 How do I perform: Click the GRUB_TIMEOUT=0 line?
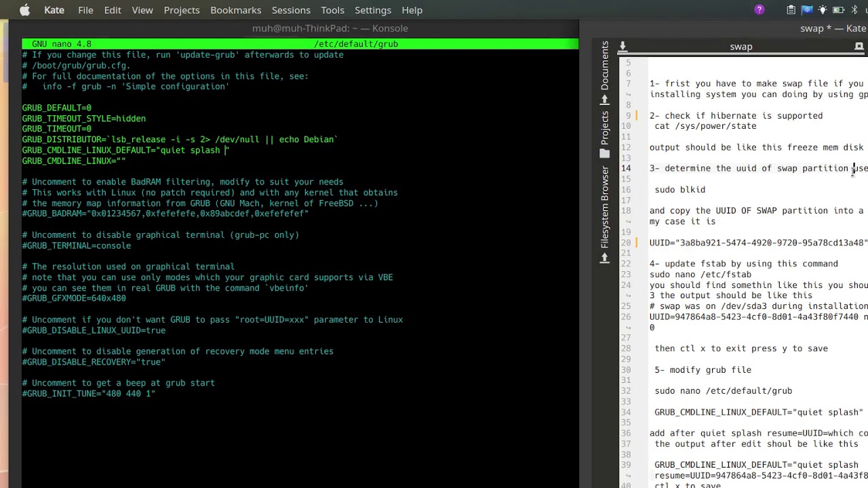click(x=56, y=129)
